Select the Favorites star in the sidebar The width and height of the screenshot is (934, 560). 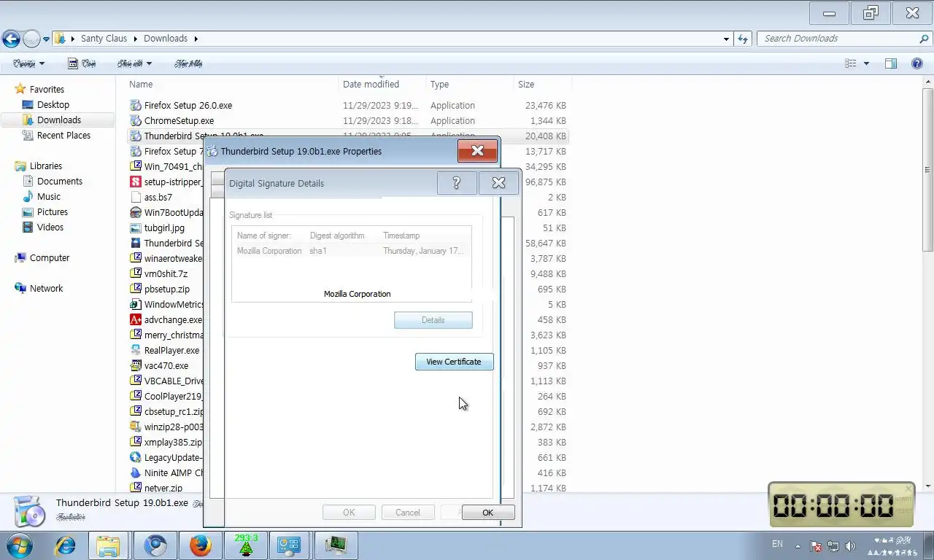tap(20, 89)
